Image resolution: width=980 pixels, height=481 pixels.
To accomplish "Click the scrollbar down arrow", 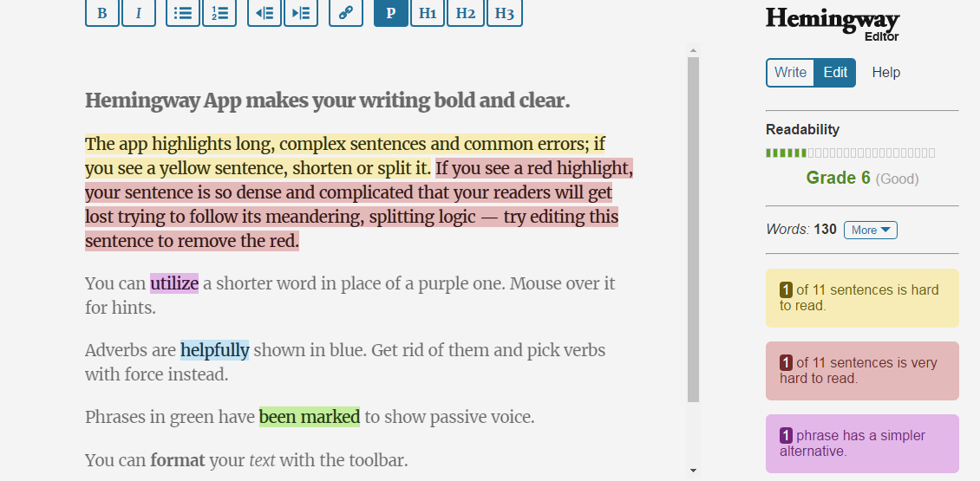I will [x=693, y=471].
